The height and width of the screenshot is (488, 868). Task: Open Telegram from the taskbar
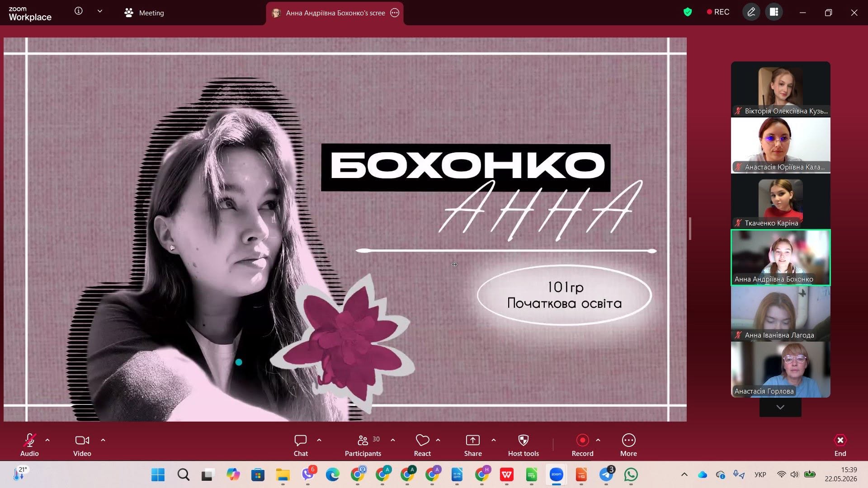(x=606, y=474)
